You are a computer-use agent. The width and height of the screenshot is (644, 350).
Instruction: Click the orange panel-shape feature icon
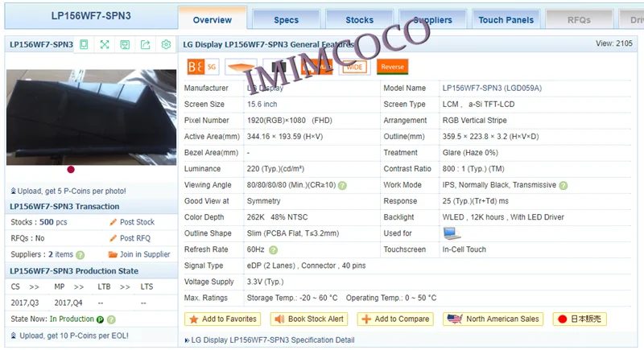pyautogui.click(x=241, y=67)
